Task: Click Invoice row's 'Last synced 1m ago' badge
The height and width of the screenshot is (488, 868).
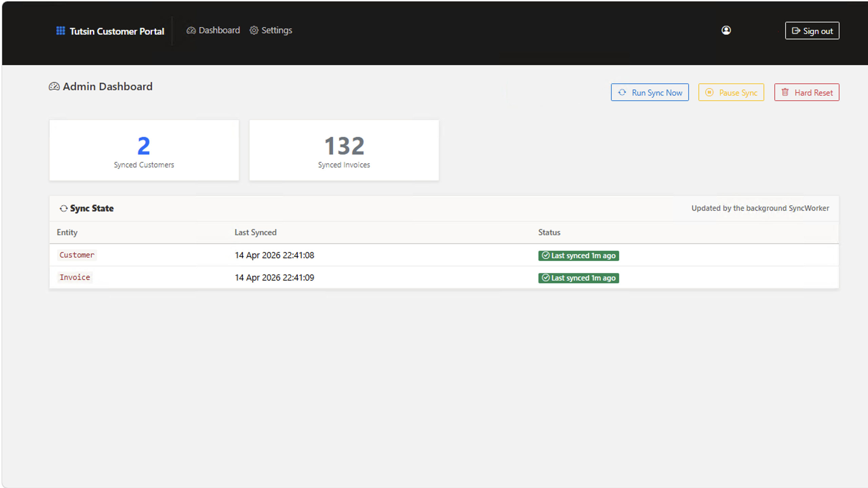Action: pyautogui.click(x=578, y=278)
